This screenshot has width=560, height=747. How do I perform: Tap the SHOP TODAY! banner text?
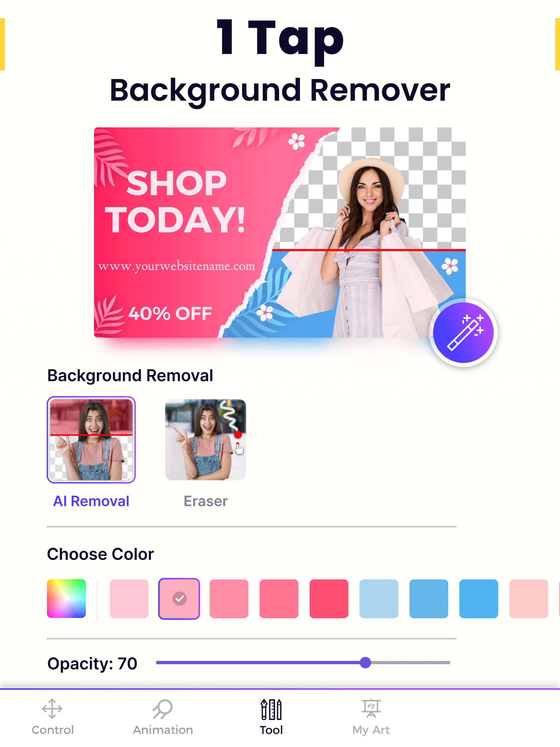[x=176, y=201]
